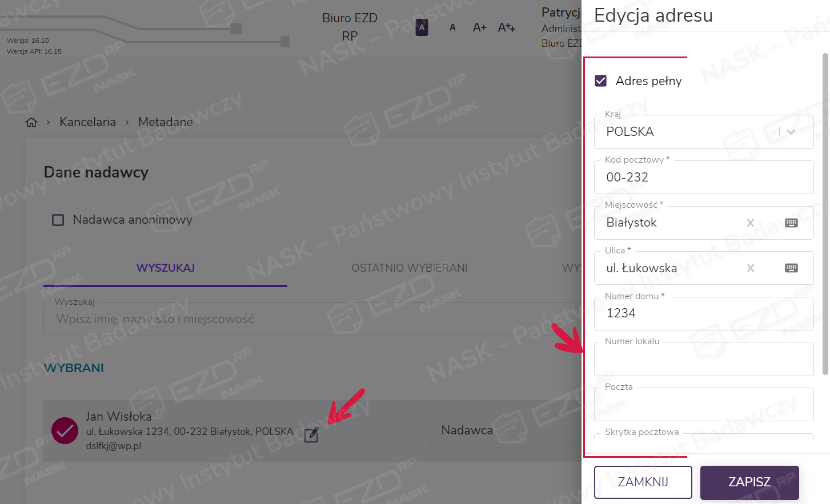
Task: Open keyboard icon in Ulica field
Action: (x=791, y=268)
